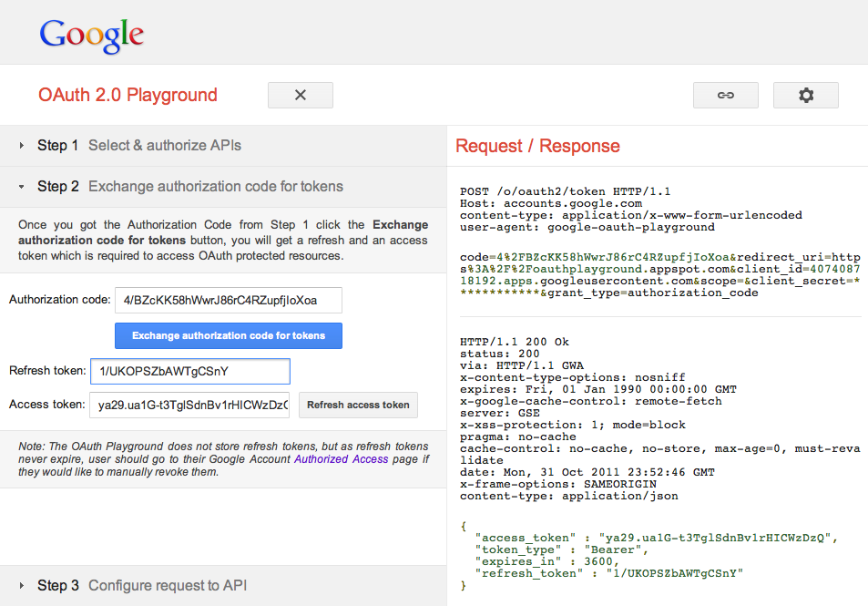Image resolution: width=868 pixels, height=606 pixels.
Task: Open the Authorized Access link
Action: (x=341, y=459)
